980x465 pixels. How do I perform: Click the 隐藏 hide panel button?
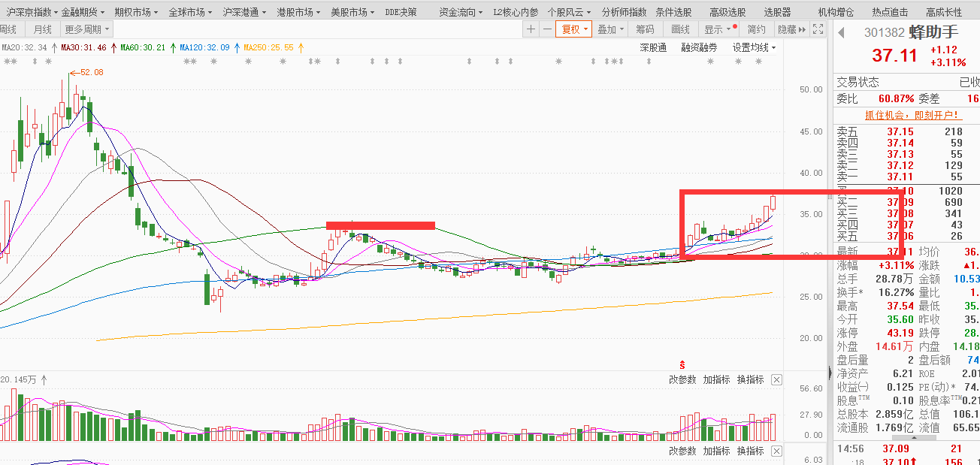(x=791, y=29)
